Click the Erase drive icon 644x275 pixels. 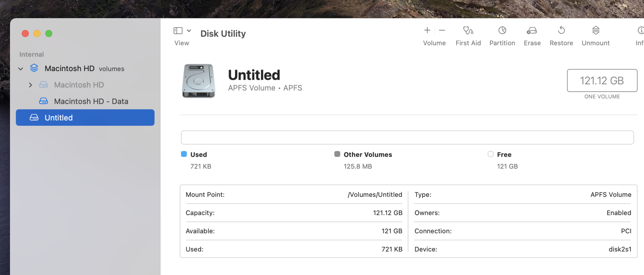click(532, 31)
